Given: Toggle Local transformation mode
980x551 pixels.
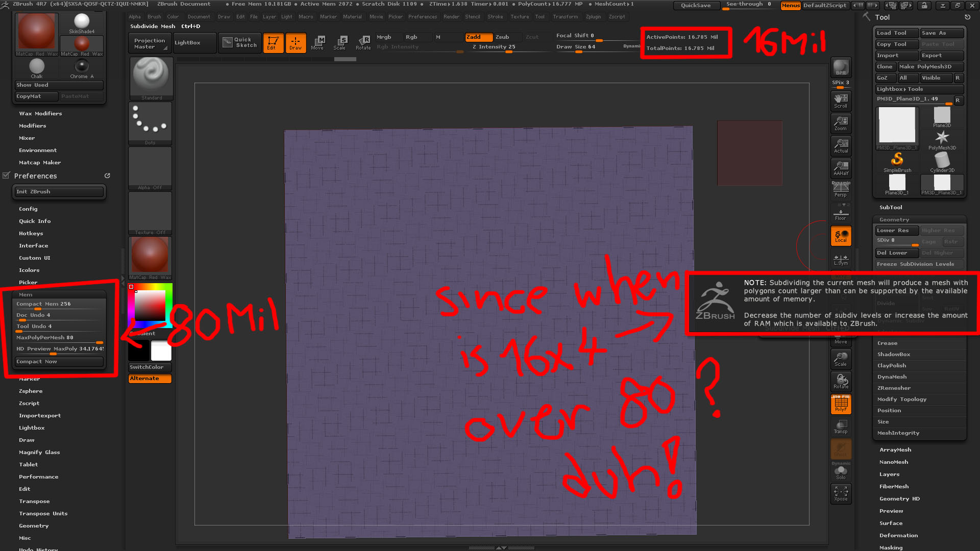Looking at the screenshot, I should (841, 236).
